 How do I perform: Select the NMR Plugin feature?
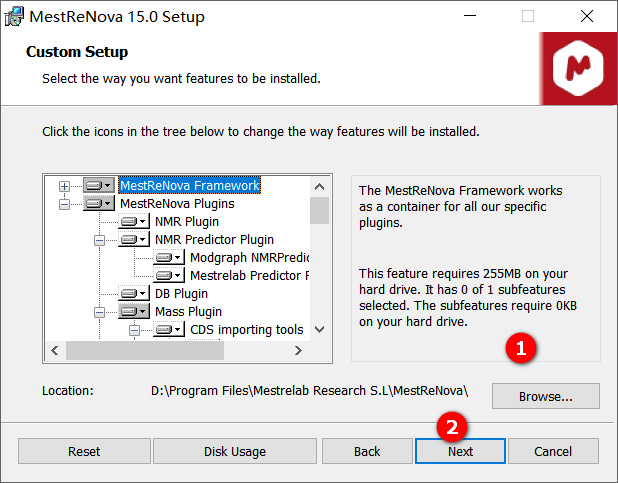click(x=187, y=221)
